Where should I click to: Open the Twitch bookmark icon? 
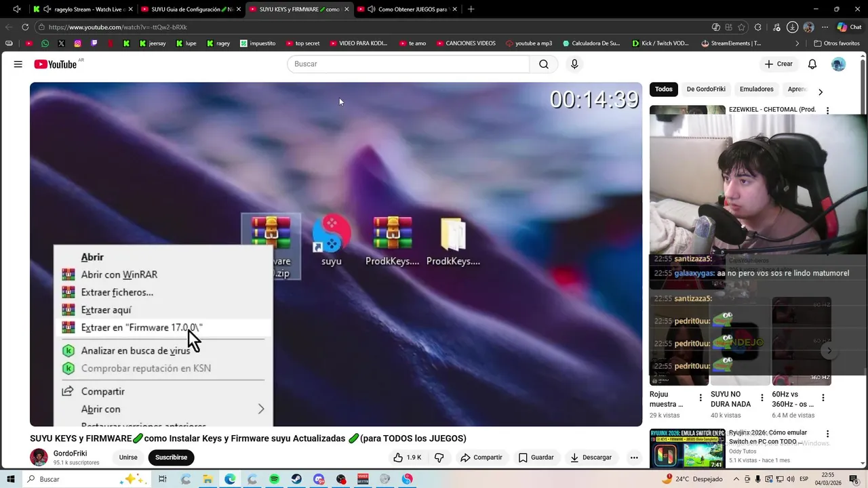pyautogui.click(x=94, y=43)
